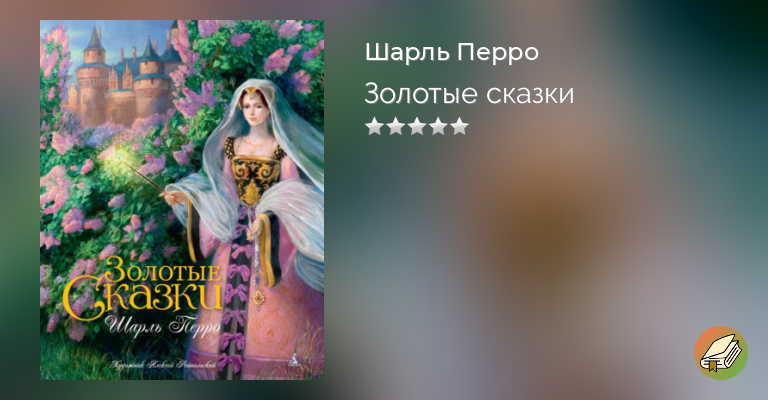Give the fifth star rating
The image size is (768, 400).
coord(459,126)
